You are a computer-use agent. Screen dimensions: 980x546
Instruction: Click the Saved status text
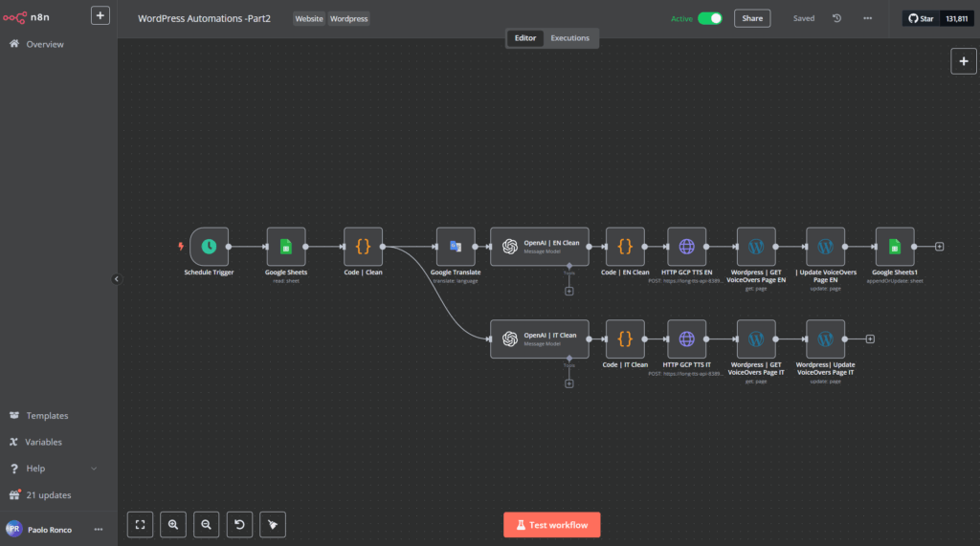pyautogui.click(x=804, y=18)
